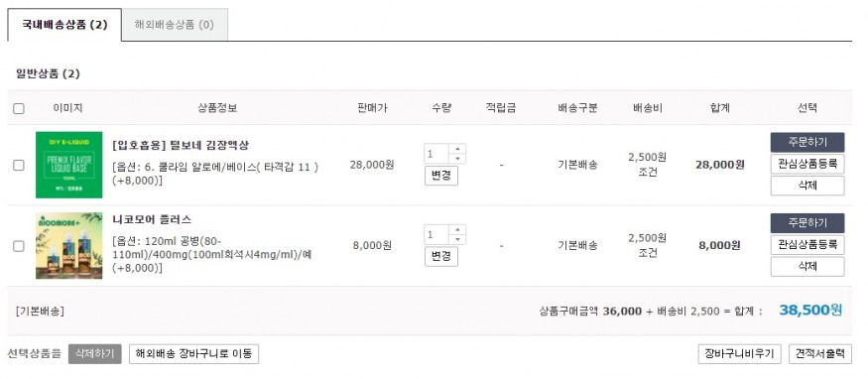
Task: Decrease quantity arrow for first product
Action: click(x=457, y=159)
